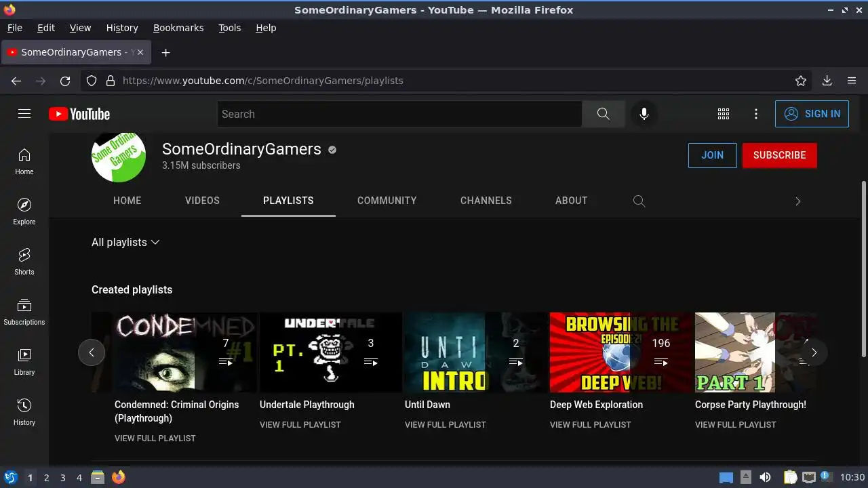Open the Edit menu
Screen dimensions: 868x488
(x=46, y=28)
